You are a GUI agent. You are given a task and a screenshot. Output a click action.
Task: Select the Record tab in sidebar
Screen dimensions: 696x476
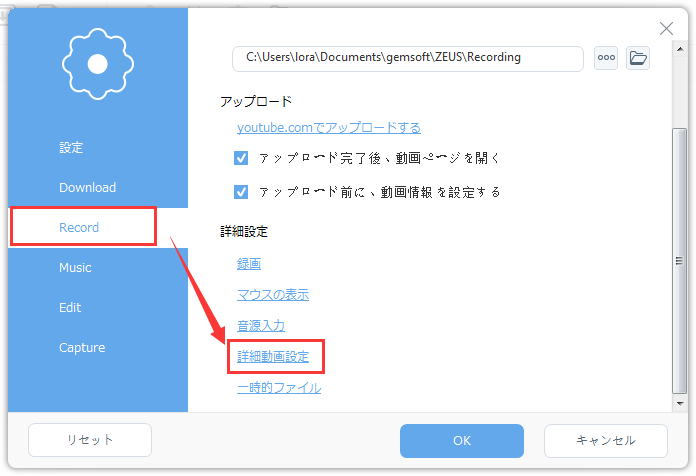click(x=80, y=227)
